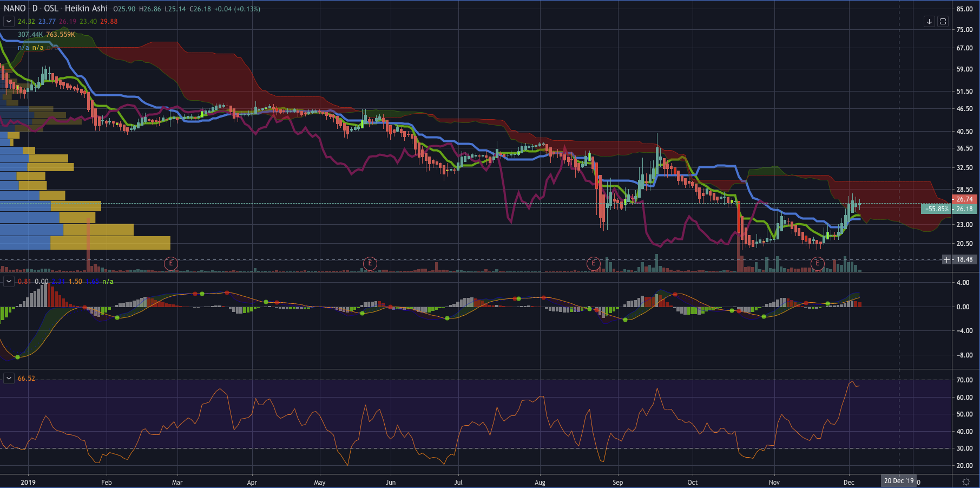Click the 20 Dec '19 date label
This screenshot has height=488, width=980.
(899, 481)
